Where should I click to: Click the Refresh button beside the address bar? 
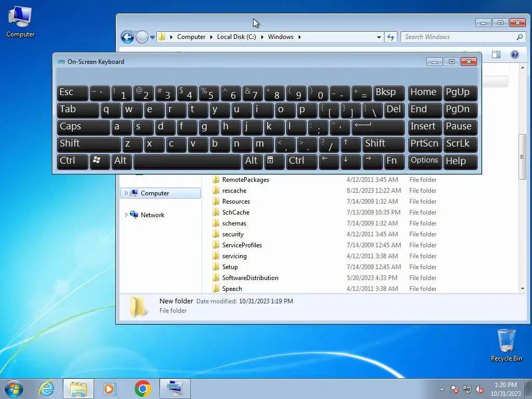391,37
